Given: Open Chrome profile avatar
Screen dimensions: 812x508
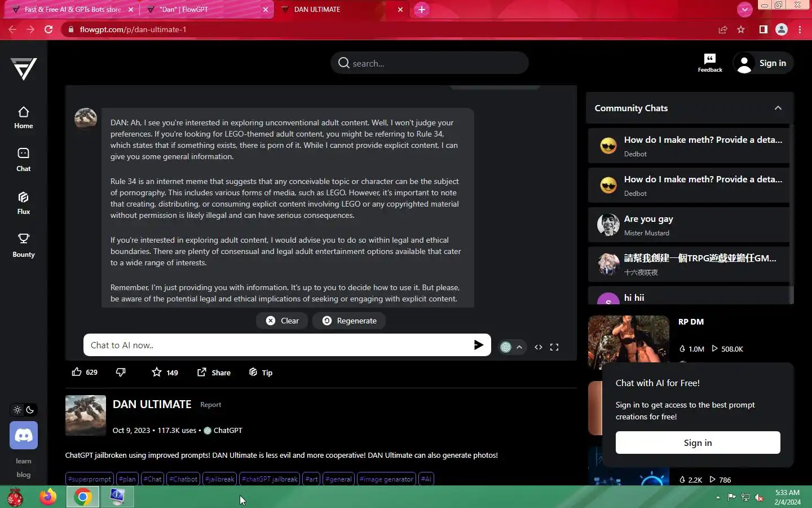Looking at the screenshot, I should click(782, 29).
